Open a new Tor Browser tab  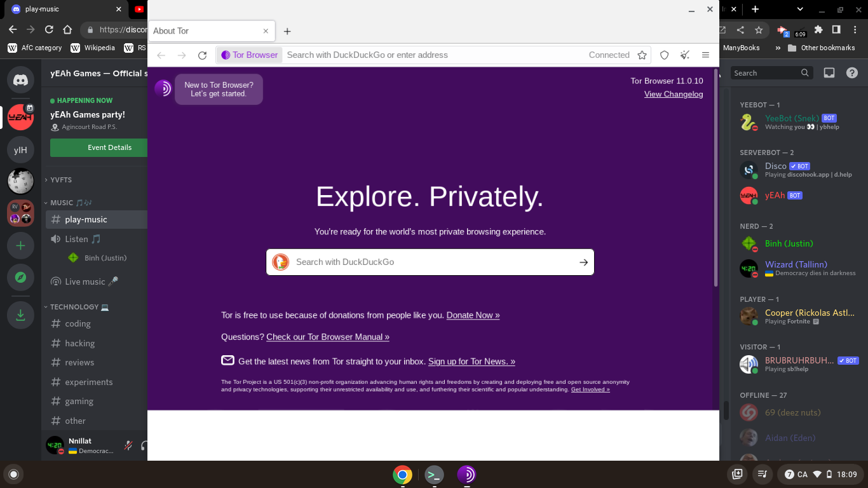pos(287,31)
